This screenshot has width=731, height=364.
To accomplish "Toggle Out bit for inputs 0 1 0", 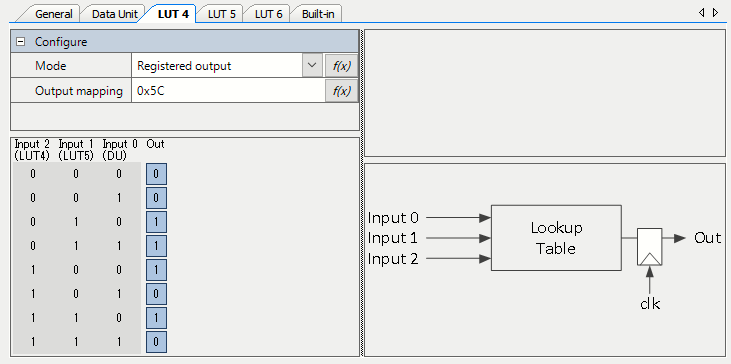I will click(156, 222).
